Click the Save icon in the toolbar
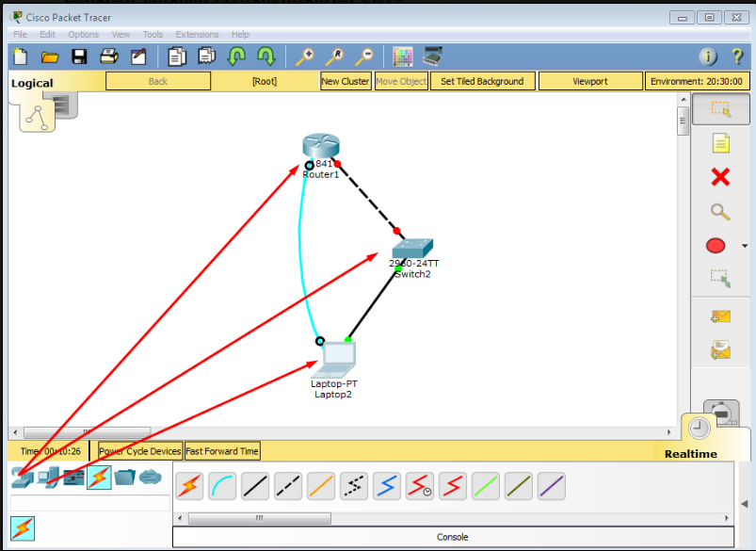Viewport: 756px width, 551px height. (x=79, y=57)
